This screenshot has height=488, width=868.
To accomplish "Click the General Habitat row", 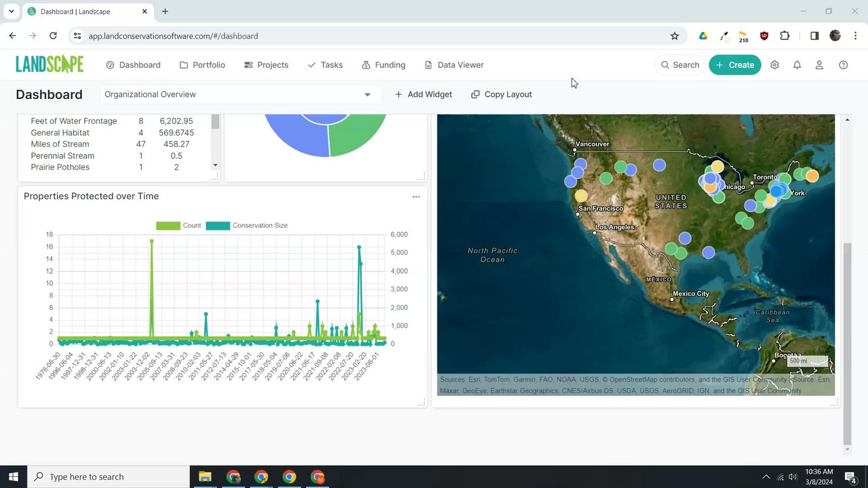I will (113, 133).
